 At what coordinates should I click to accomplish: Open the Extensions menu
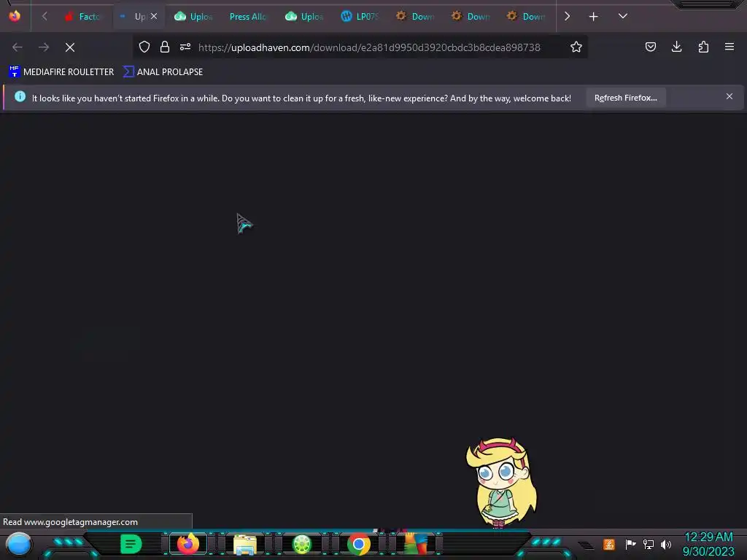(x=703, y=47)
